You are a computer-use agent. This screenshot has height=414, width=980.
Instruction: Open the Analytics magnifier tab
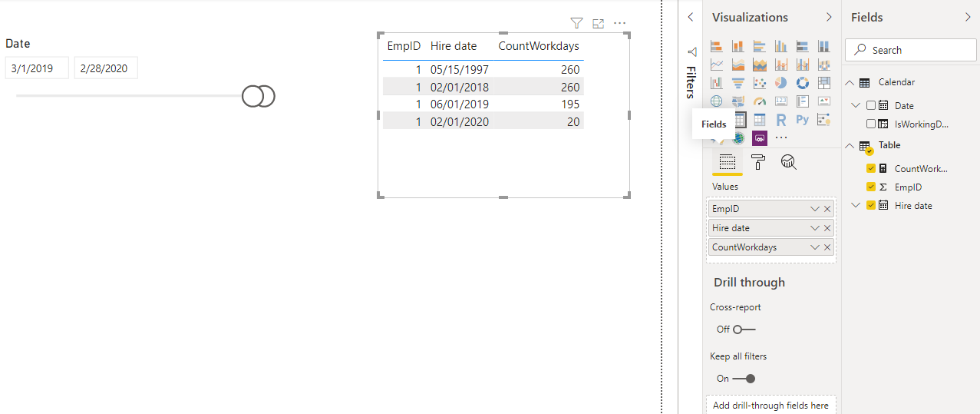[x=788, y=162]
